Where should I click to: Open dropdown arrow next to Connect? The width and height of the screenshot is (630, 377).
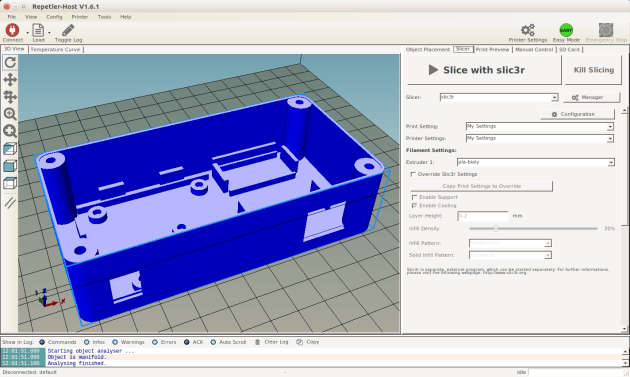(27, 33)
